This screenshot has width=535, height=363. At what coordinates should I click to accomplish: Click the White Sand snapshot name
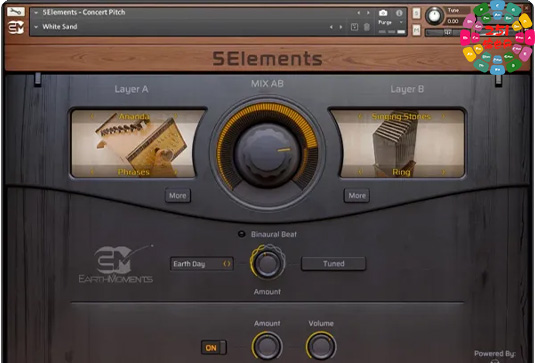point(60,27)
